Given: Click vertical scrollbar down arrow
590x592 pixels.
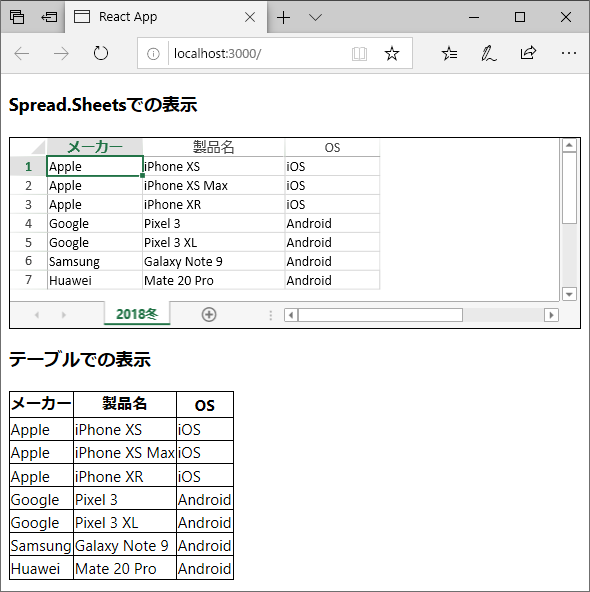Looking at the screenshot, I should [569, 294].
